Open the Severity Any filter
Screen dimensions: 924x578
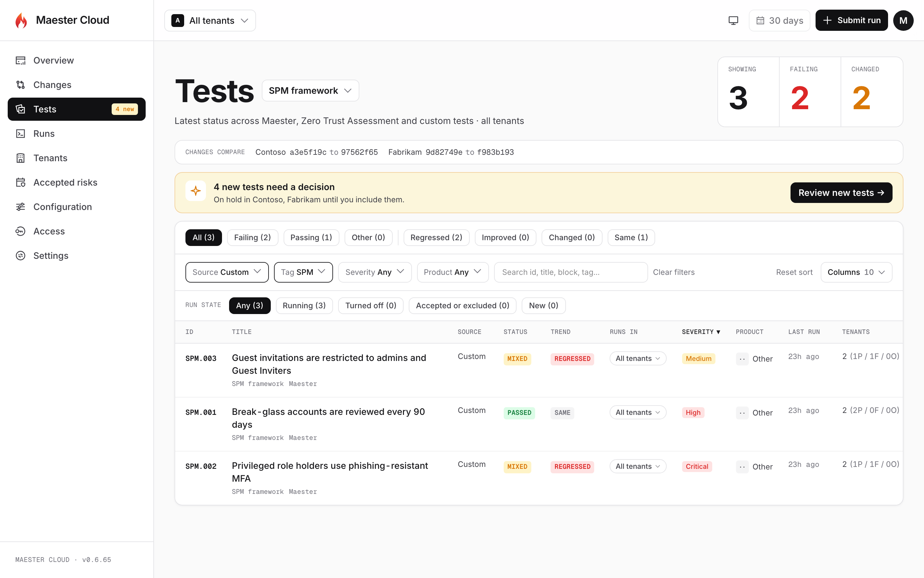(x=374, y=272)
